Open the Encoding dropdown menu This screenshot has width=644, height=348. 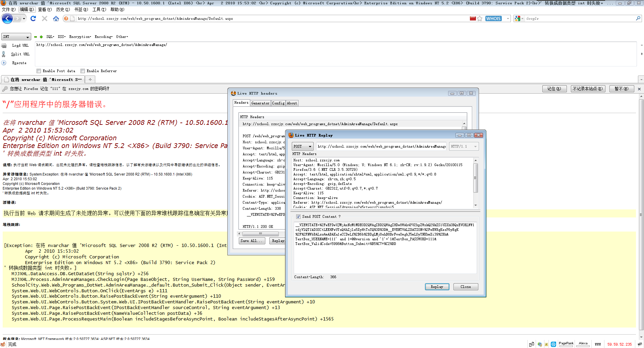pos(104,37)
